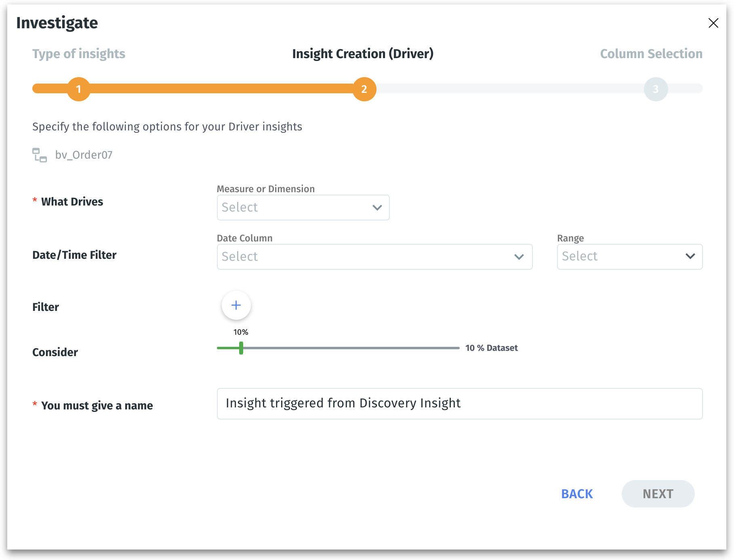Expand the Date Column dropdown

[x=374, y=257]
